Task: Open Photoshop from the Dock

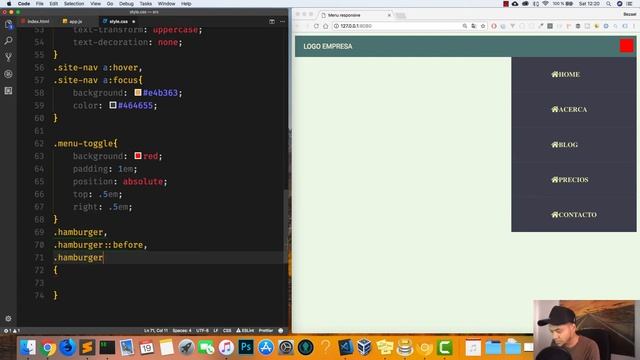Action: 246,347
